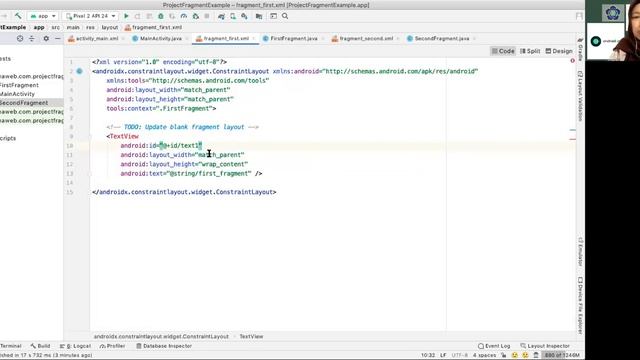Open the app run configuration dropdown
This screenshot has width=640, height=360.
(43, 16)
